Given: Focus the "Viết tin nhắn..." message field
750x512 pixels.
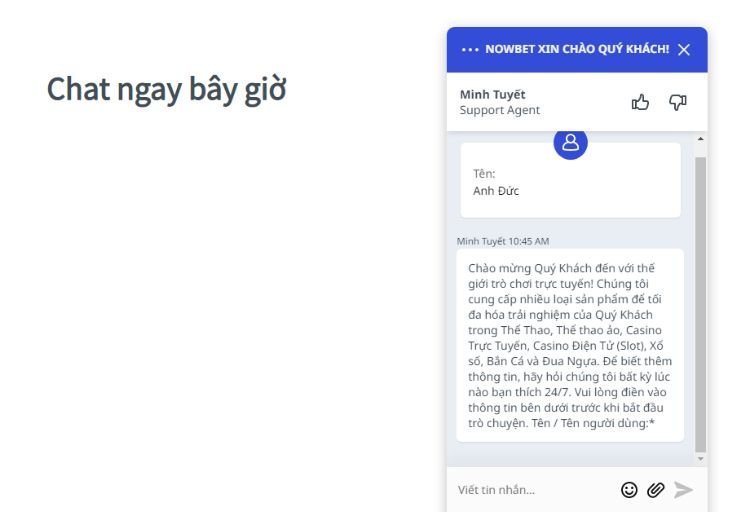Looking at the screenshot, I should tap(530, 490).
